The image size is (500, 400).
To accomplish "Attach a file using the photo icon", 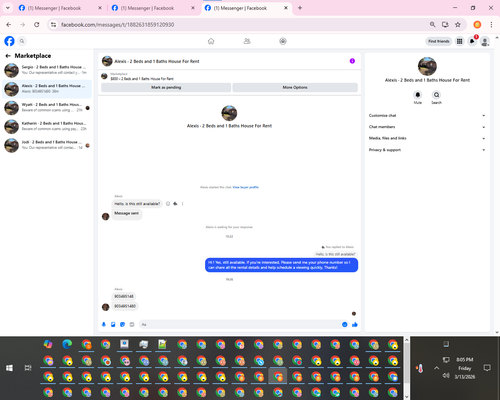I will point(113,324).
